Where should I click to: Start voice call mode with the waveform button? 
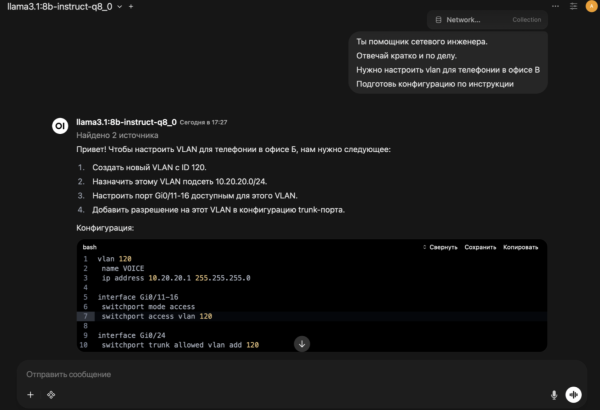574,395
